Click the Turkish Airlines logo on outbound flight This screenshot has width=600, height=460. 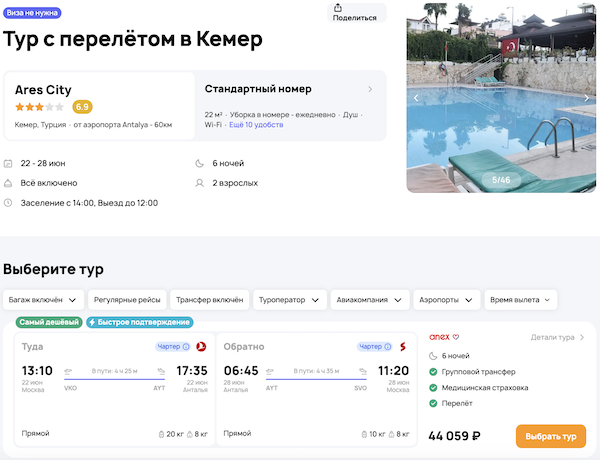click(202, 347)
